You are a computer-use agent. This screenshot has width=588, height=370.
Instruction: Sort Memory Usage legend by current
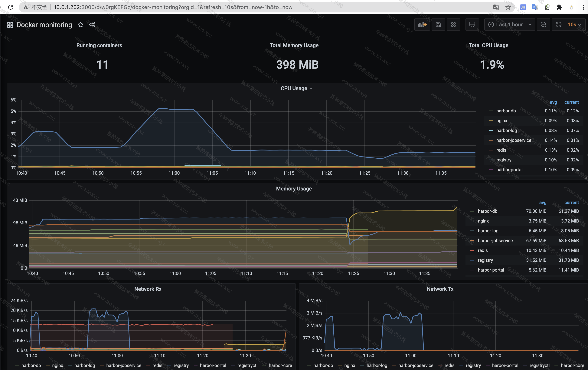[x=571, y=203]
